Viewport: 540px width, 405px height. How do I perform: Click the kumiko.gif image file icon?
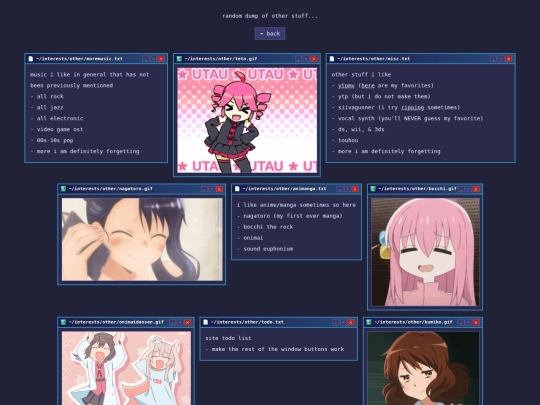pos(369,322)
